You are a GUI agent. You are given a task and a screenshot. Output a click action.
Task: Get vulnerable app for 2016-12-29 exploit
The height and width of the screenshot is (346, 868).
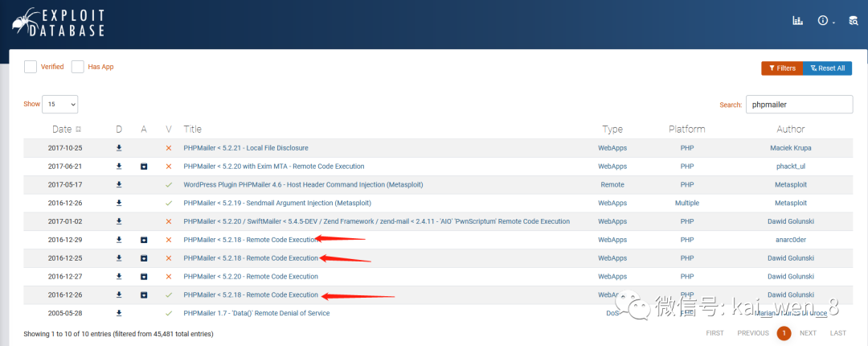[144, 240]
